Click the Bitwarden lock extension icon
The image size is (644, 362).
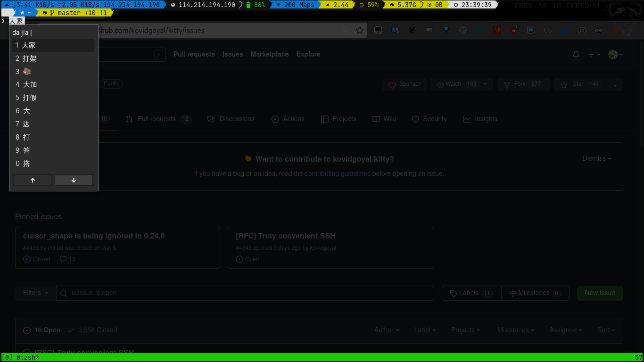click(564, 30)
